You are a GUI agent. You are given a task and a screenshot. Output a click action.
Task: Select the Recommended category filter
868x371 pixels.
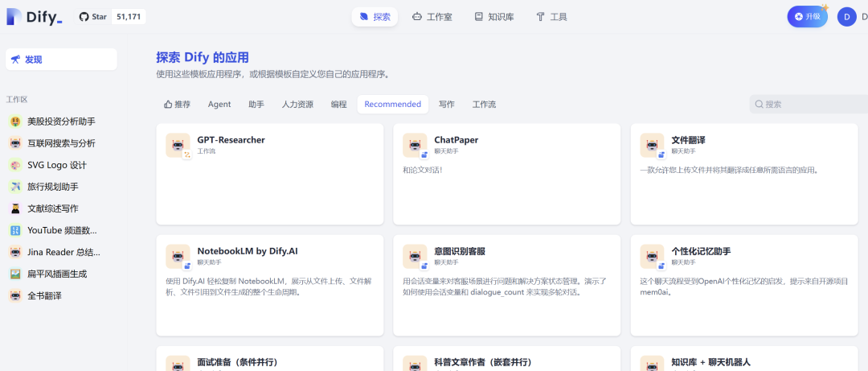coord(392,105)
